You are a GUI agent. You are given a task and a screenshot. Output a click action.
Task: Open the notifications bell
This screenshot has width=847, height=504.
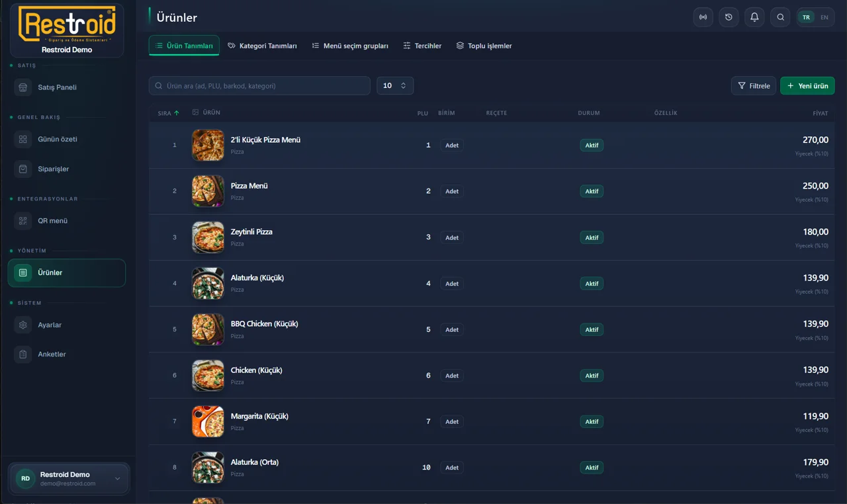click(x=754, y=17)
